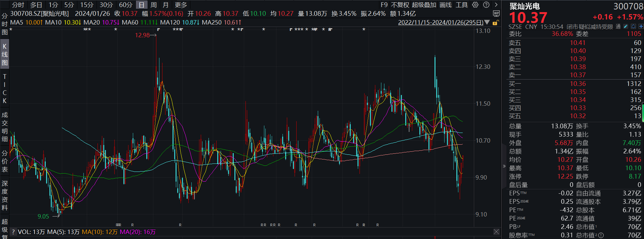Click stock code 300708 in quote panel
This screenshot has width=644, height=239.
click(x=628, y=6)
